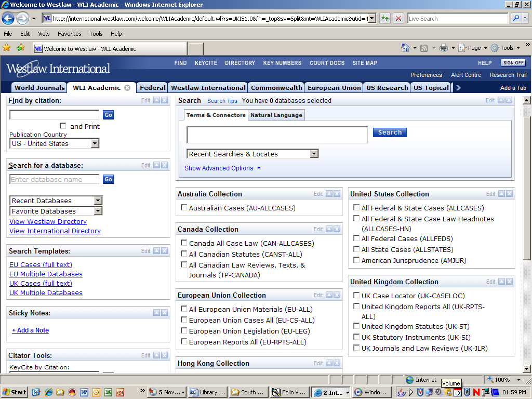This screenshot has width=532, height=399.
Task: Open the File menu
Action: click(8, 34)
